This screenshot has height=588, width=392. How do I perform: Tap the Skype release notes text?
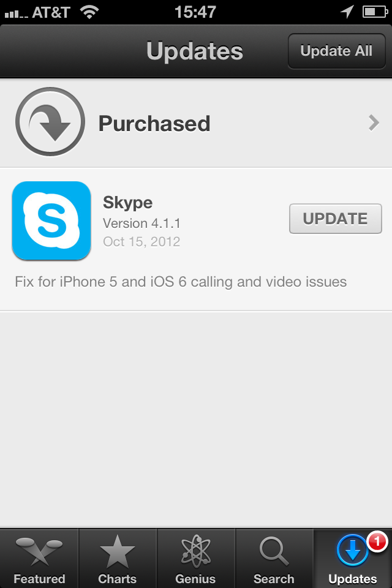pyautogui.click(x=181, y=282)
